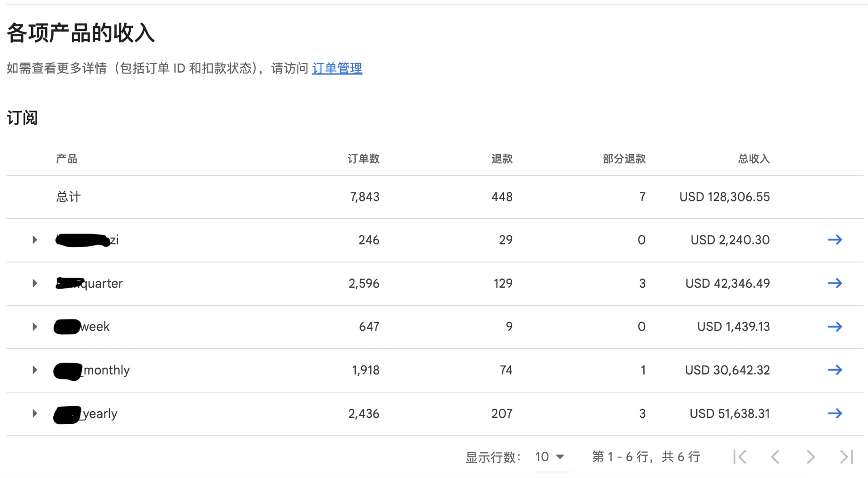
Task: Select the 总计 totals row
Action: [x=68, y=197]
